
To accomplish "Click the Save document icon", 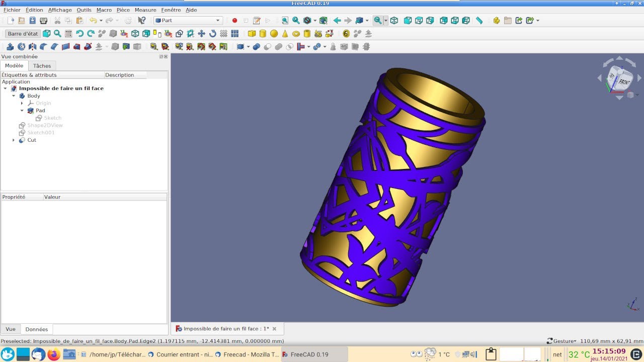I will [32, 21].
